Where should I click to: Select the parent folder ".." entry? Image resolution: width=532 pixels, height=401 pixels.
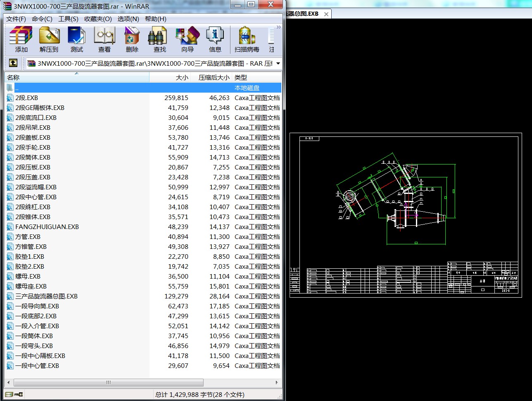pos(143,88)
